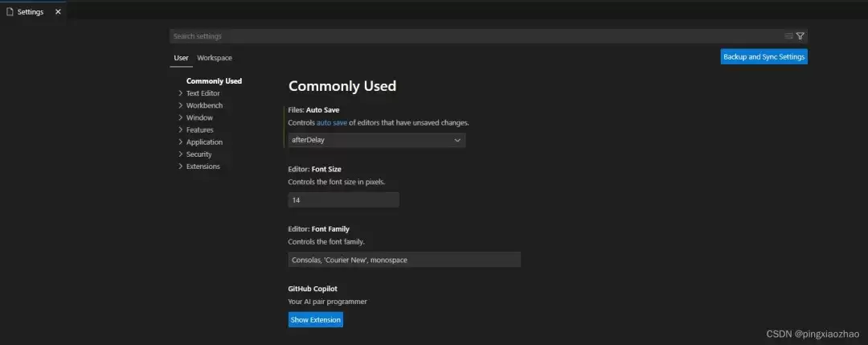Click the clear settings search input icon
868x345 pixels.
788,36
